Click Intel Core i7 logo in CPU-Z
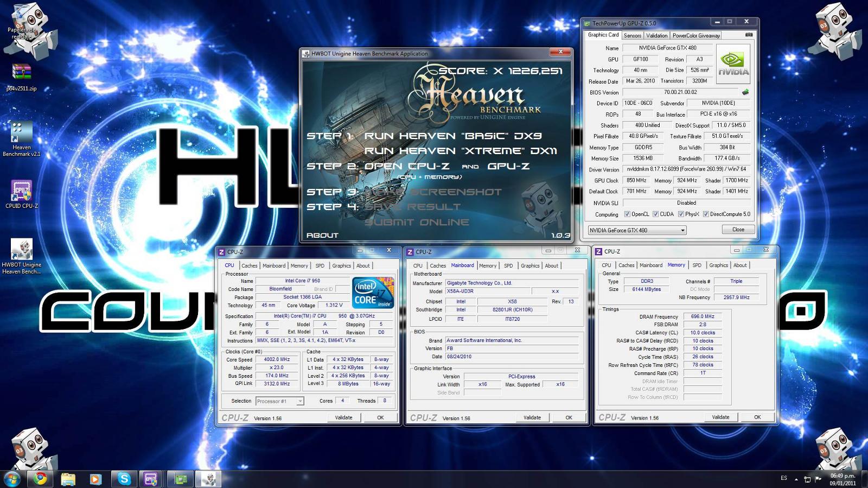 point(373,292)
